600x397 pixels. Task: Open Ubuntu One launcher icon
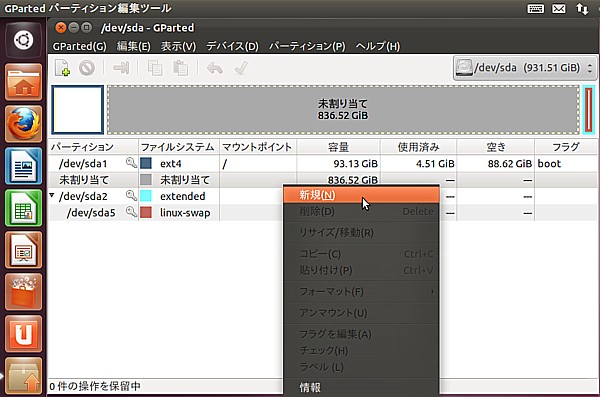pos(23,334)
